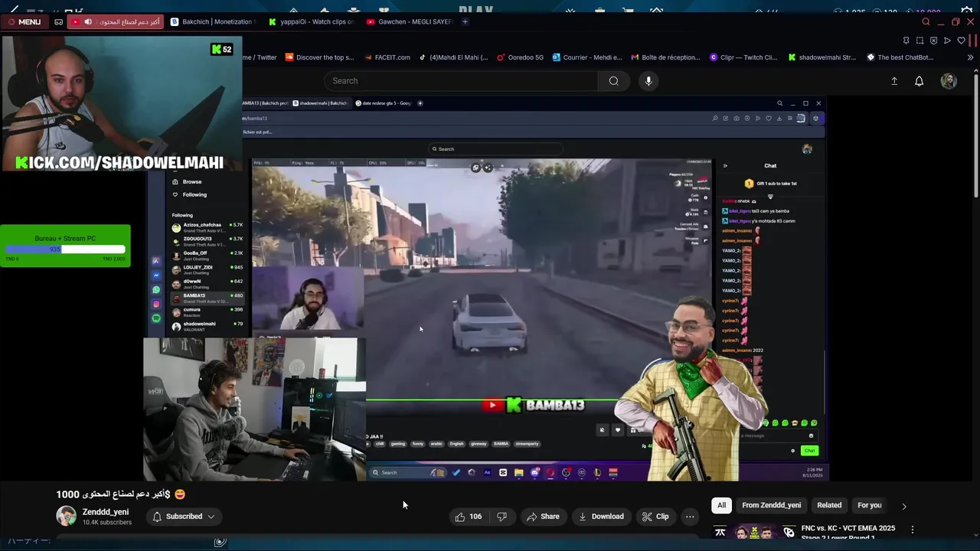Select the All filter chip

click(721, 505)
